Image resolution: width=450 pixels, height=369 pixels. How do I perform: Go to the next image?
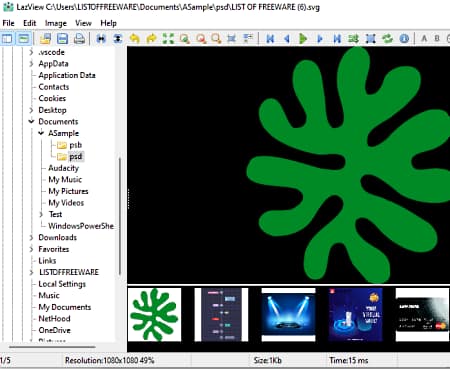coord(320,39)
